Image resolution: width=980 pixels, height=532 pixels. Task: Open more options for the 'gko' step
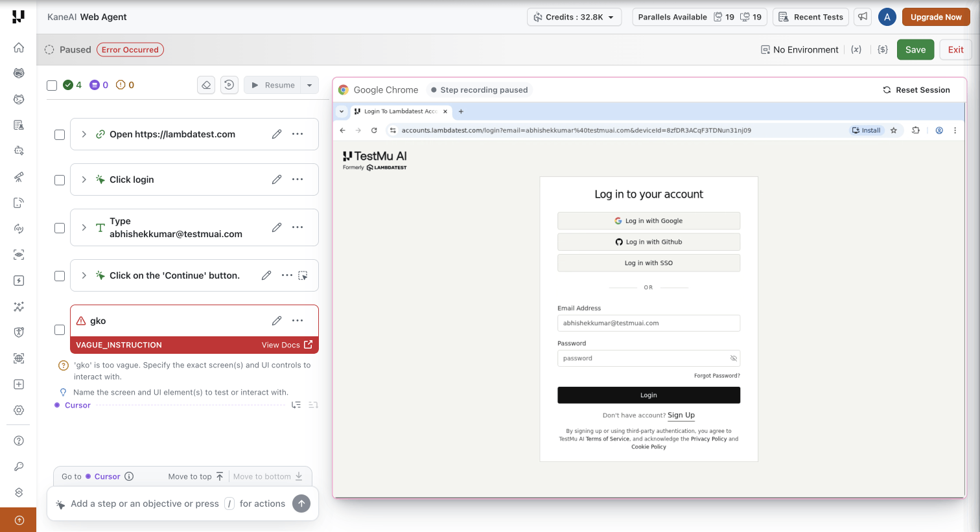click(x=297, y=321)
